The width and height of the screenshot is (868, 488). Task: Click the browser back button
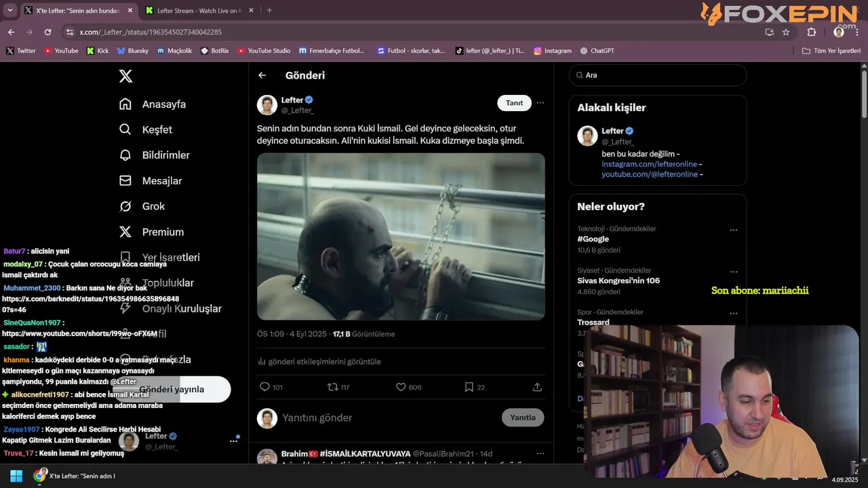point(11,32)
